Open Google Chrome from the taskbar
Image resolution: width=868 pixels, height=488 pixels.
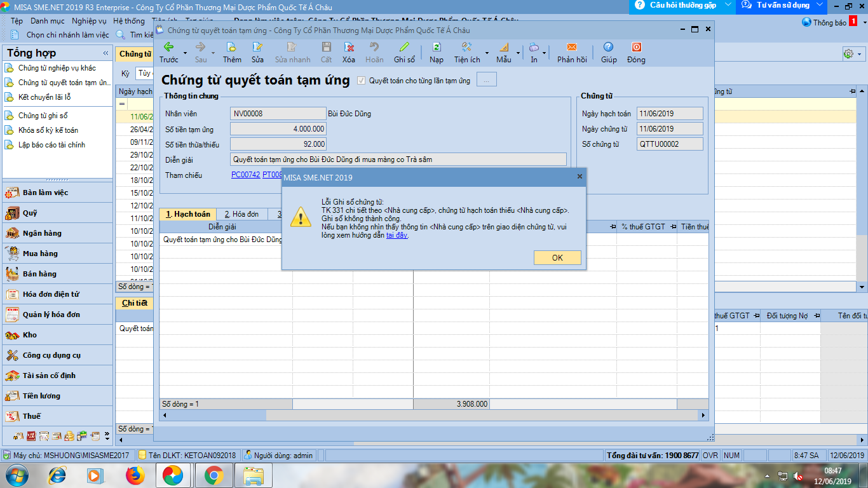[x=213, y=475]
